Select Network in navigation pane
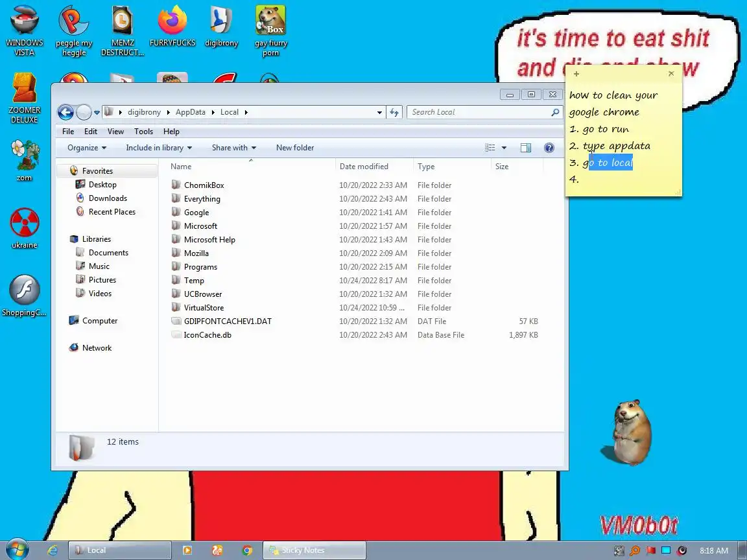Screen dimensions: 747x560 pyautogui.click(x=97, y=348)
